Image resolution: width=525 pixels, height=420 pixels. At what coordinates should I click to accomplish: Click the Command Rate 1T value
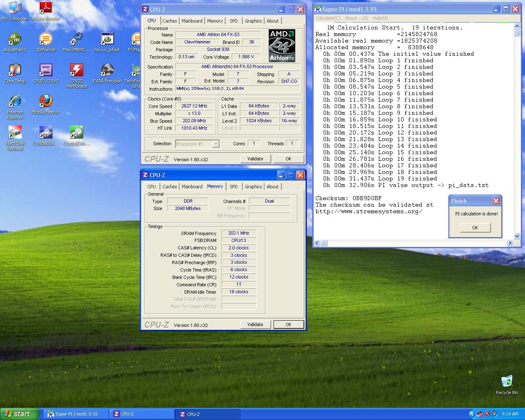[239, 284]
